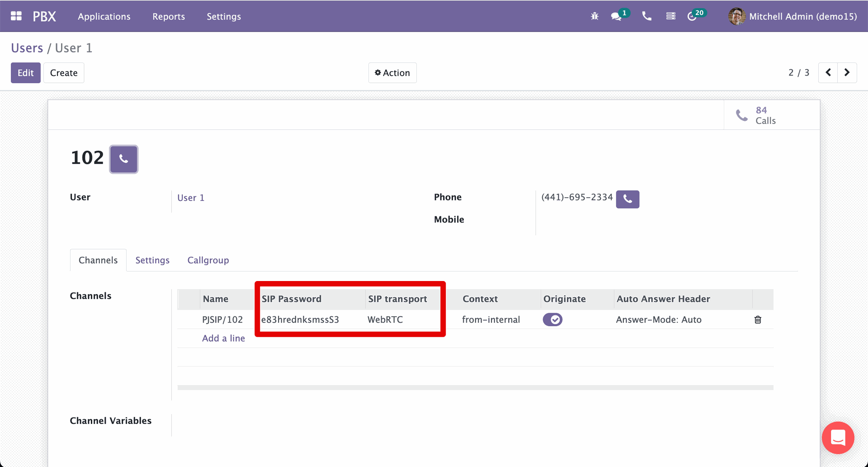868x467 pixels.
Task: Open the live chat support bubble
Action: [x=838, y=438]
